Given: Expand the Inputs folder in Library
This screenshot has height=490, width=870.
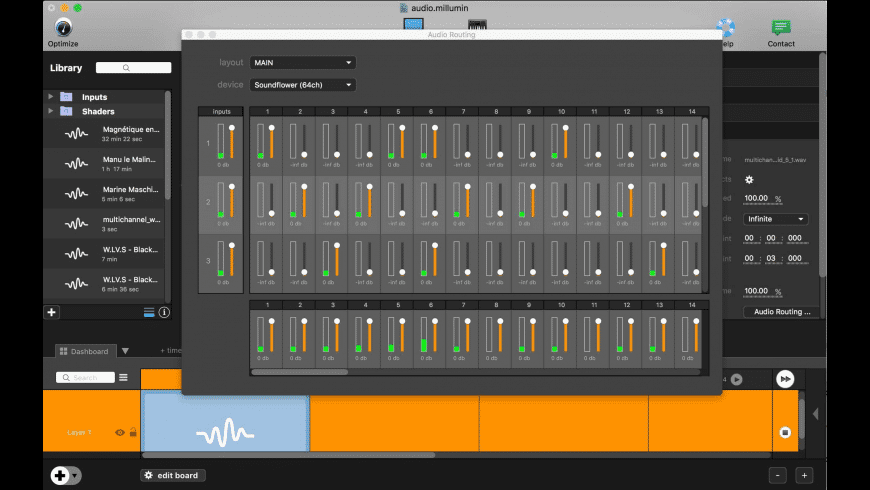Looking at the screenshot, I should 50,97.
